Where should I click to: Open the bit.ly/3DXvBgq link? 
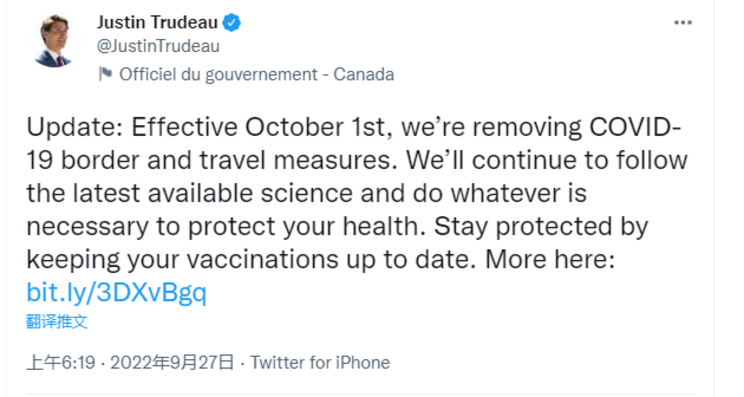(116, 292)
